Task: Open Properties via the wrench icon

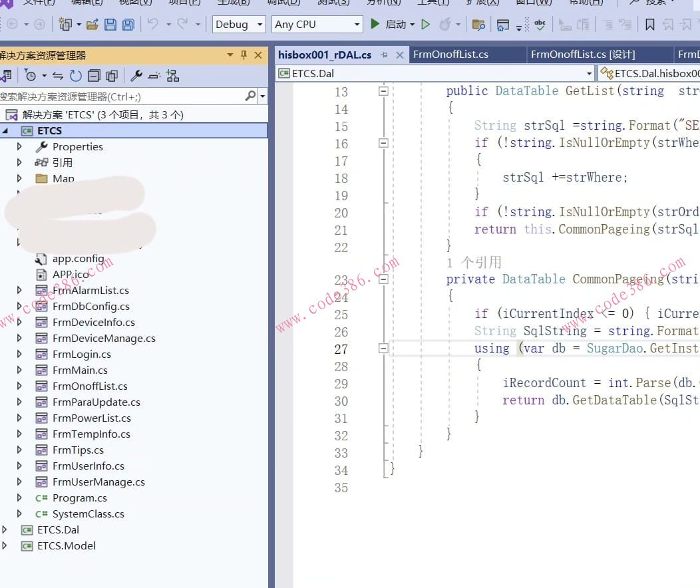Action: pos(136,75)
